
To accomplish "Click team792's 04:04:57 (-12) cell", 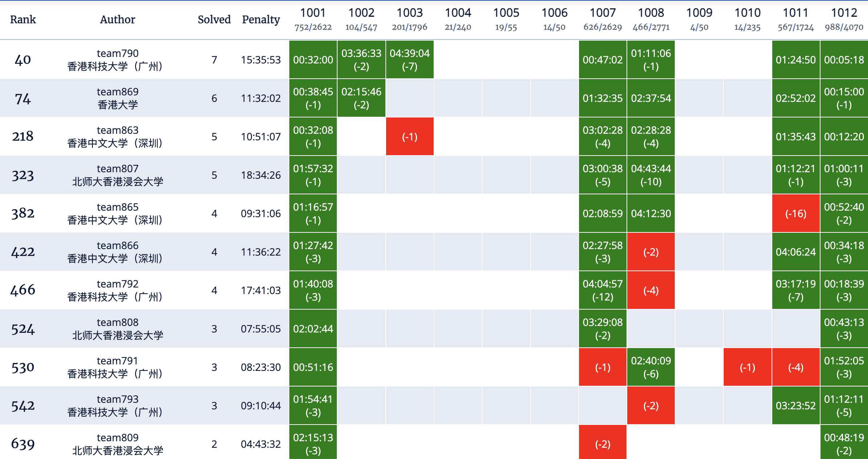I will pyautogui.click(x=603, y=290).
